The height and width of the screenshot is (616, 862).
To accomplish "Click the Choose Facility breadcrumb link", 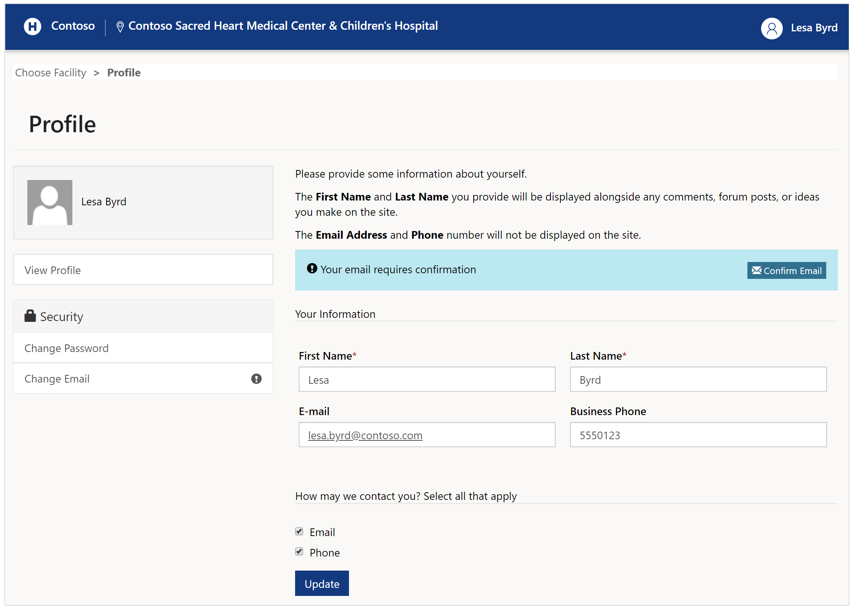I will click(51, 72).
